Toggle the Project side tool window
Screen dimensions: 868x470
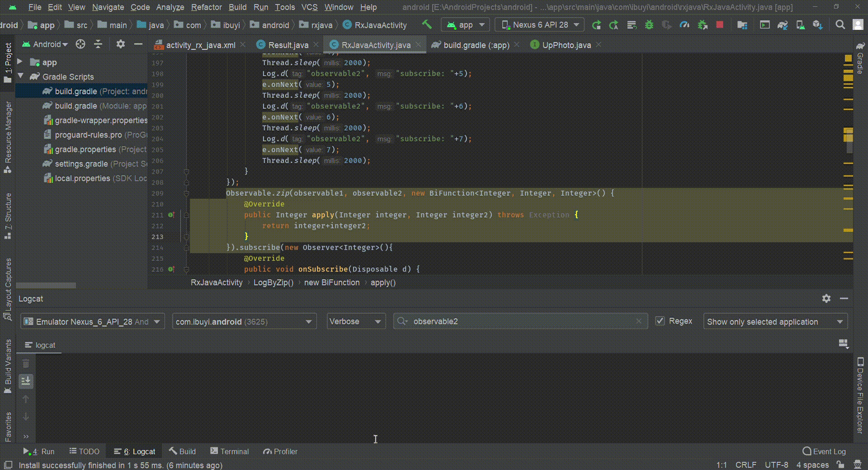[8, 62]
